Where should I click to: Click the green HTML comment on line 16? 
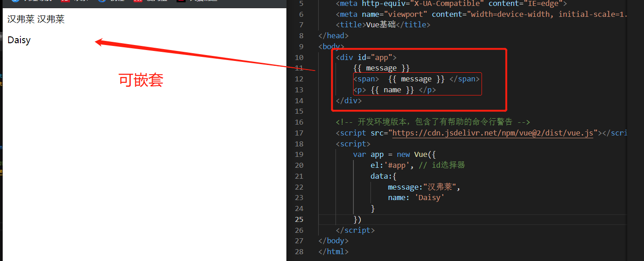point(433,122)
